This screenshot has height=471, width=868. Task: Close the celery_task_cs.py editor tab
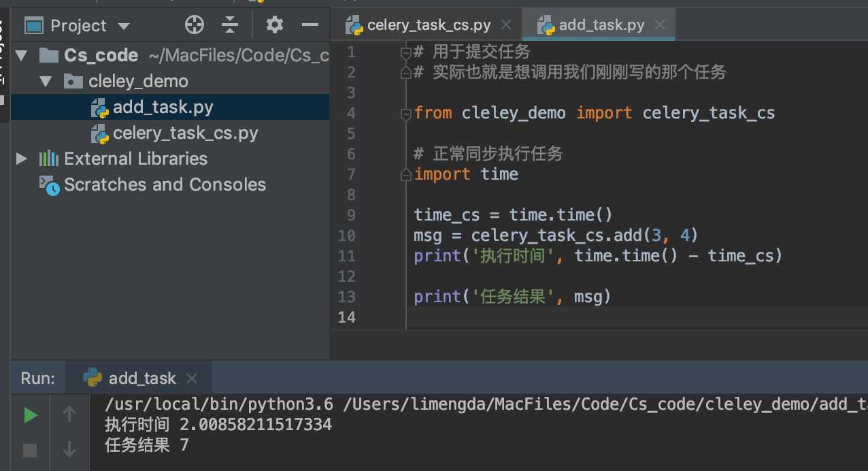pos(505,25)
